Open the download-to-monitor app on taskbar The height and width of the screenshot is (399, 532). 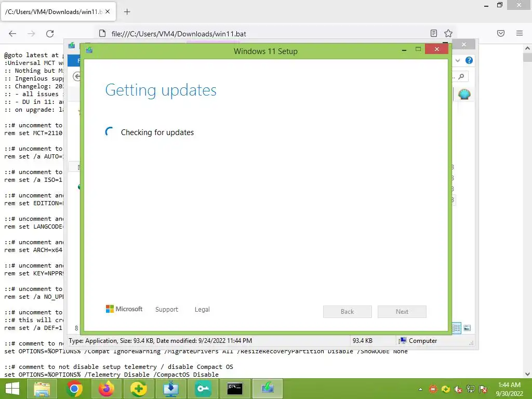coord(170,389)
